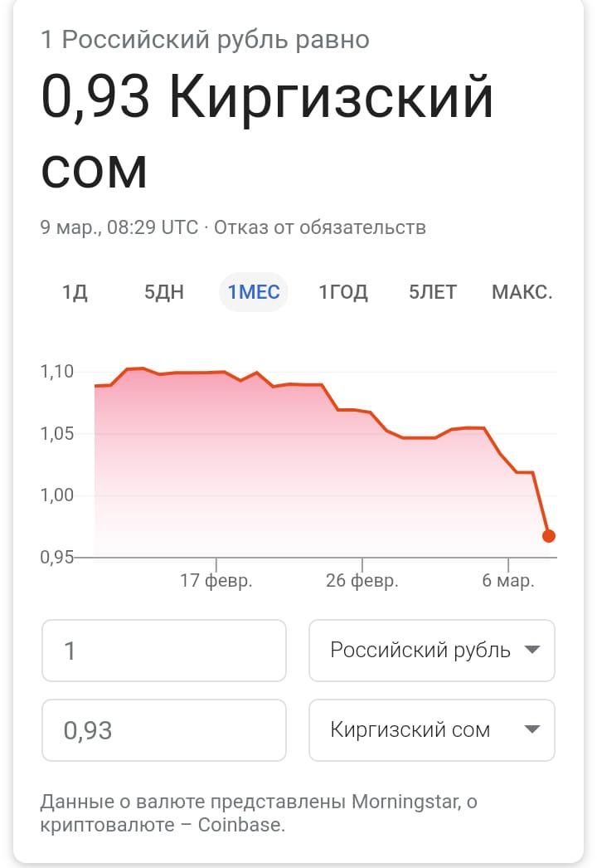This screenshot has height=868, width=597.
Task: Select the 1Д time range tab
Action: 75,292
